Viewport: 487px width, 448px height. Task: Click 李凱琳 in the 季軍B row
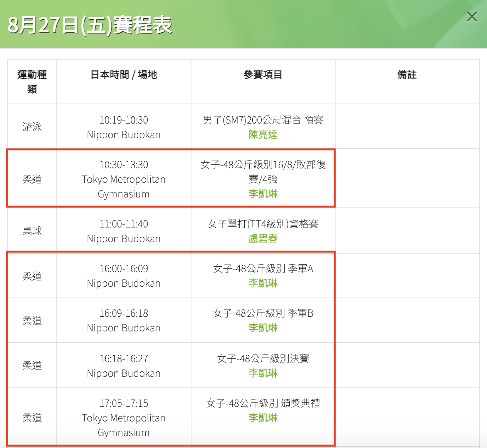pos(263,328)
